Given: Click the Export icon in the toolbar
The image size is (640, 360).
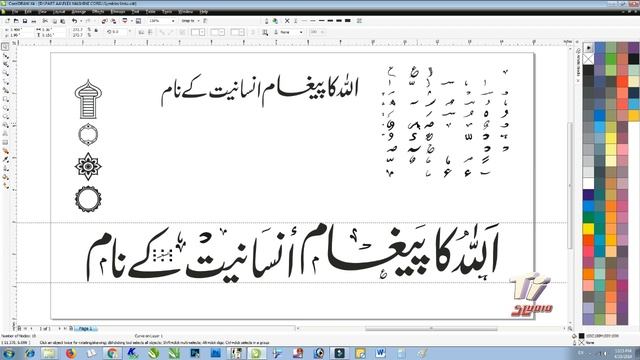Looking at the screenshot, I should coord(113,21).
